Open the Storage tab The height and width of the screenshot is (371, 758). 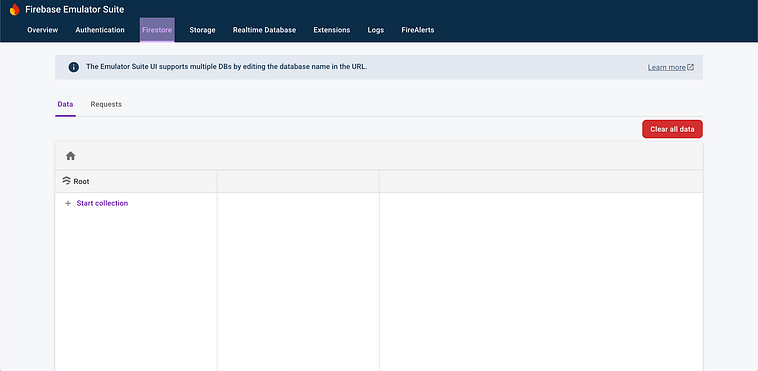tap(203, 30)
